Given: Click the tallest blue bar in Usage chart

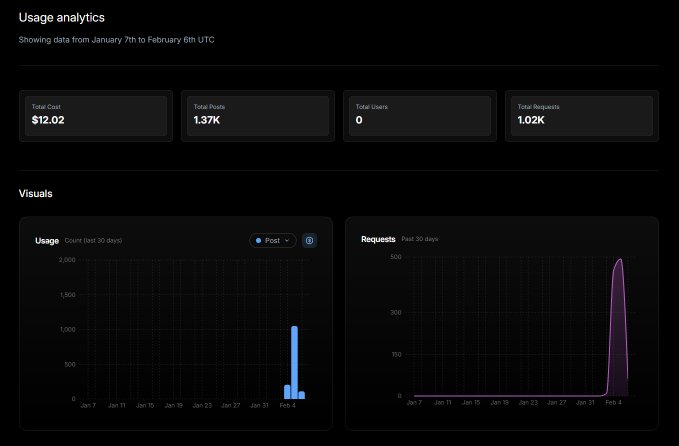Looking at the screenshot, I should coord(294,362).
